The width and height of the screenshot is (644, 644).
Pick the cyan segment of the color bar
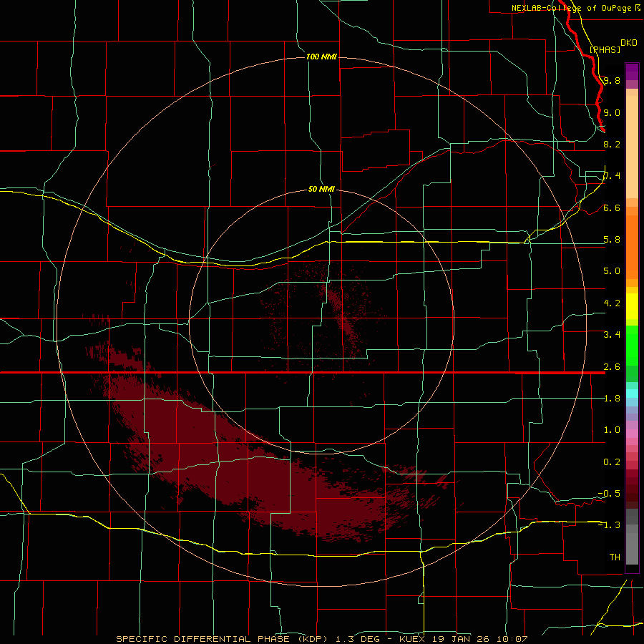tap(632, 394)
